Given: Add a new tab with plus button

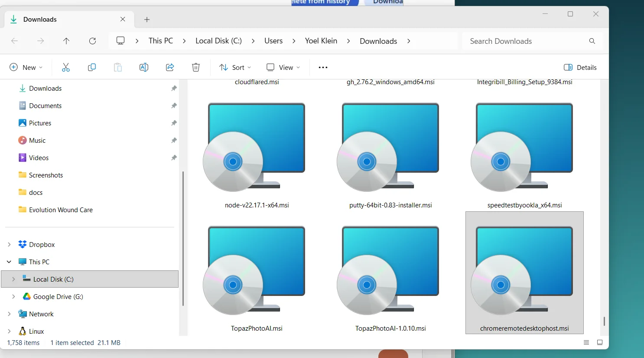Looking at the screenshot, I should 147,20.
